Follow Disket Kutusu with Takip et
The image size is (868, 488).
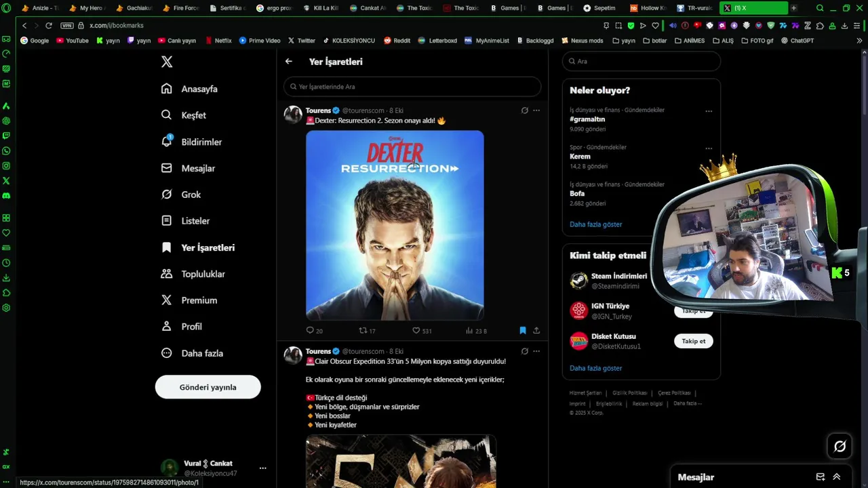pyautogui.click(x=693, y=341)
